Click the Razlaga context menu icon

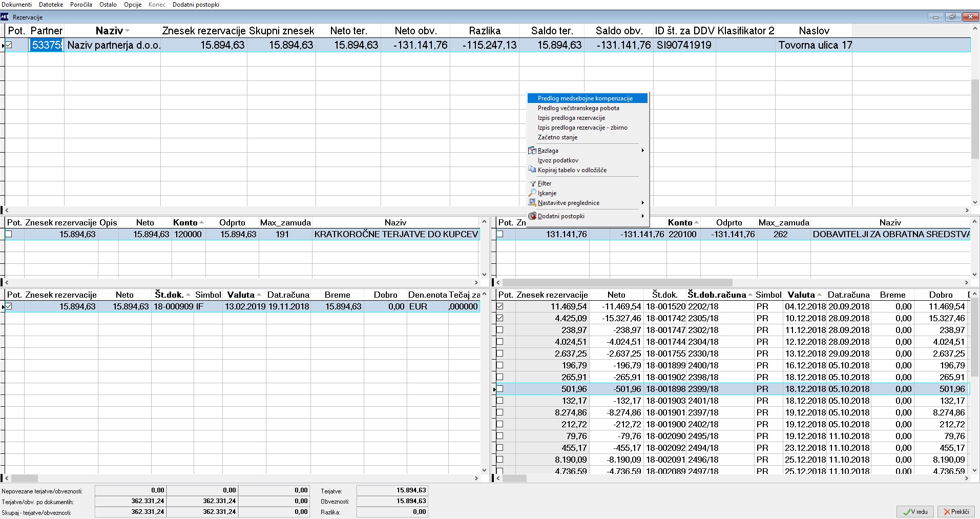[x=532, y=151]
